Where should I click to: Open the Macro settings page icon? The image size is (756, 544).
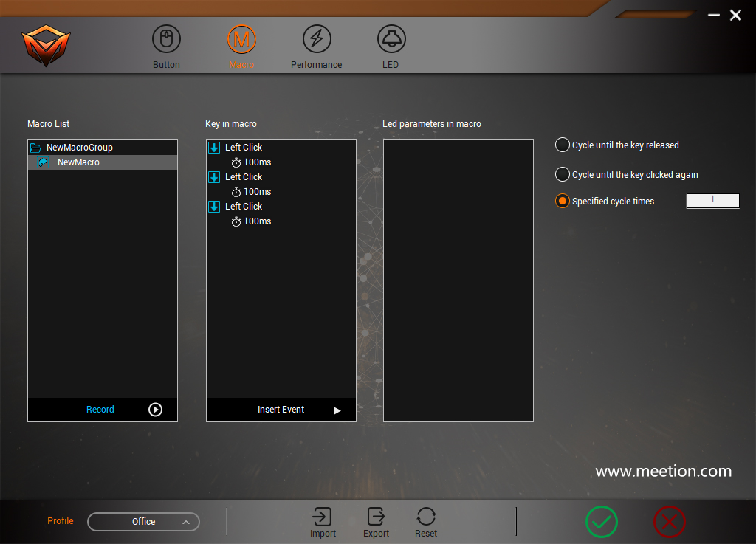pos(241,38)
